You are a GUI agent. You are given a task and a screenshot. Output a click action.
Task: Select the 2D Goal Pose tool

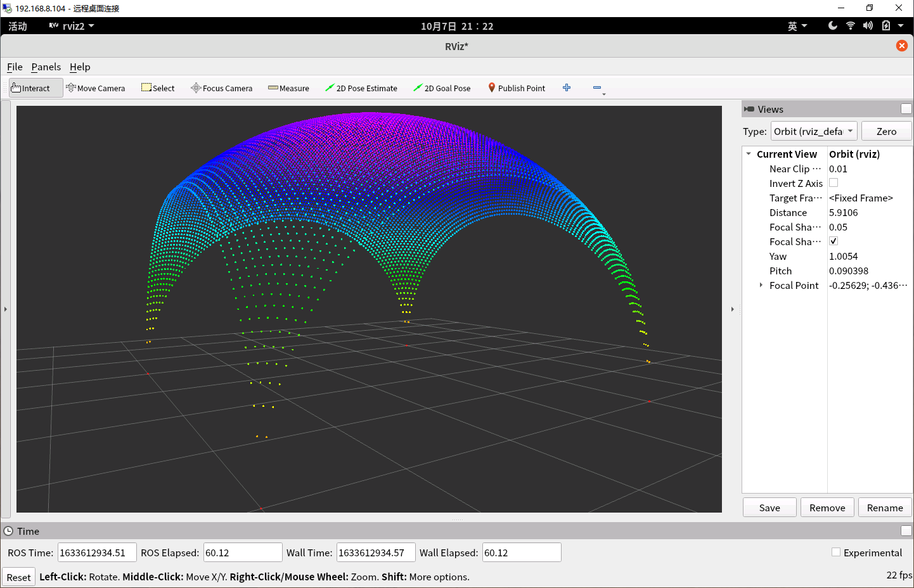442,88
